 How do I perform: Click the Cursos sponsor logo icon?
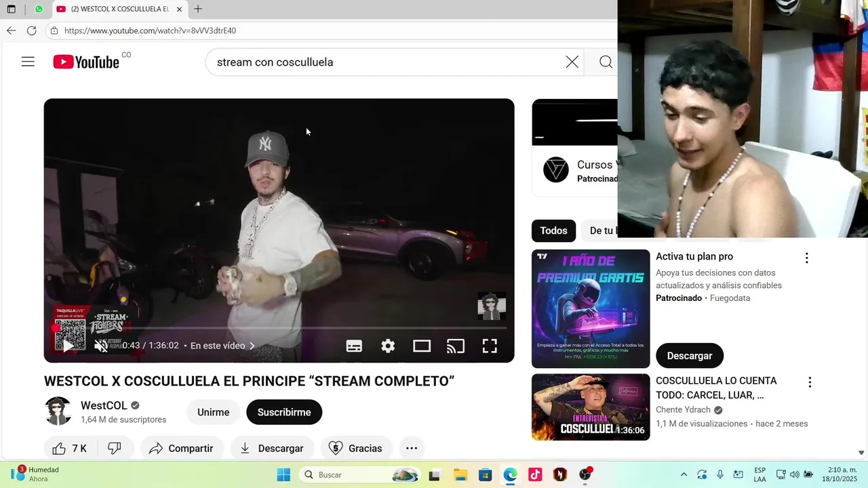(556, 169)
